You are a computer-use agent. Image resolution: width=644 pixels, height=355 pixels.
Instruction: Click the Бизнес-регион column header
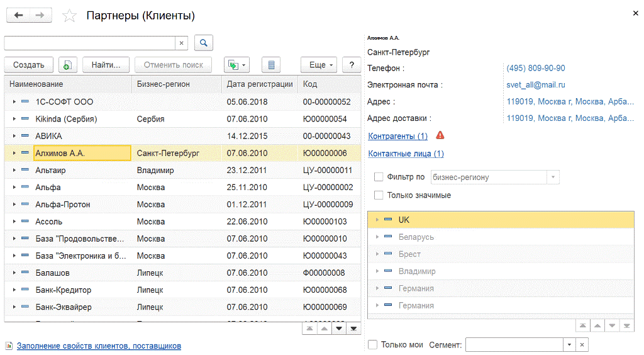coord(164,84)
